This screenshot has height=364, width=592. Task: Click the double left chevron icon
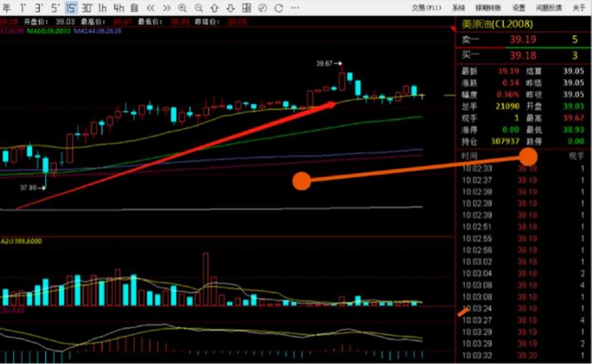click(150, 8)
